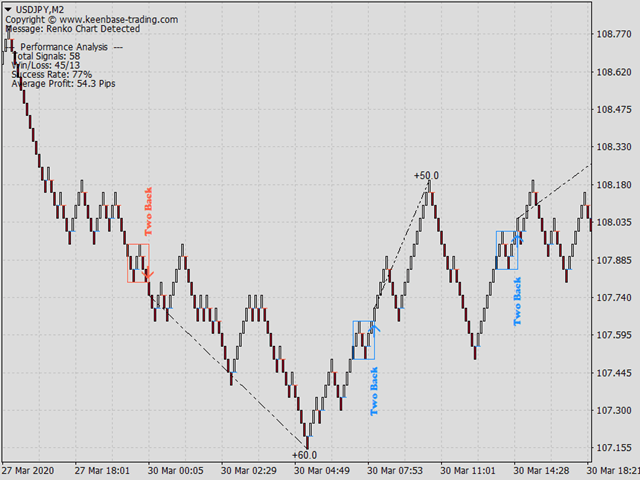Click the 107.885 price axis label
Image resolution: width=640 pixels, height=480 pixels.
614,260
